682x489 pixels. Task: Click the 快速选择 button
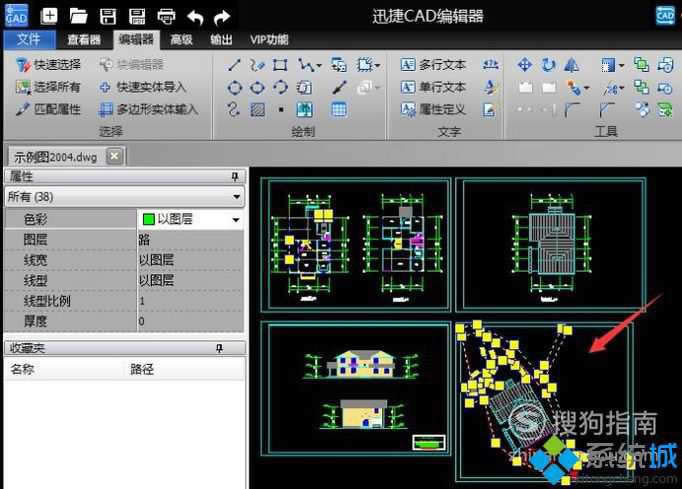tap(49, 65)
